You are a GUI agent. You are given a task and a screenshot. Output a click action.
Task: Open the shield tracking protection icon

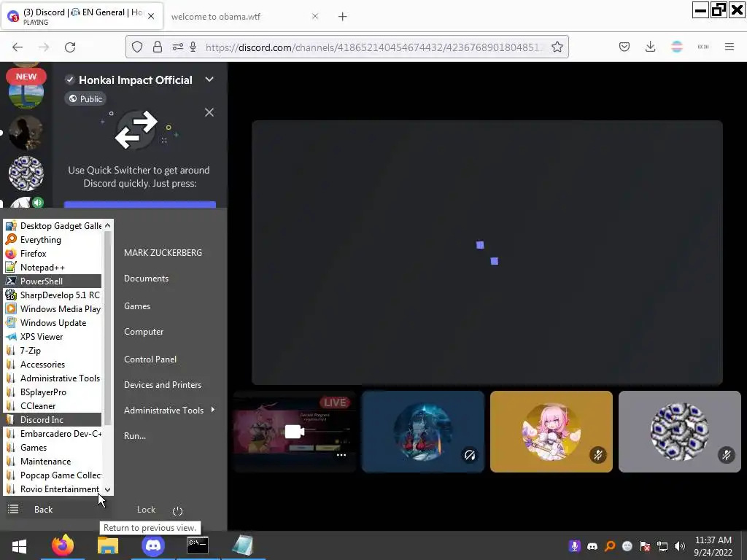tap(137, 47)
